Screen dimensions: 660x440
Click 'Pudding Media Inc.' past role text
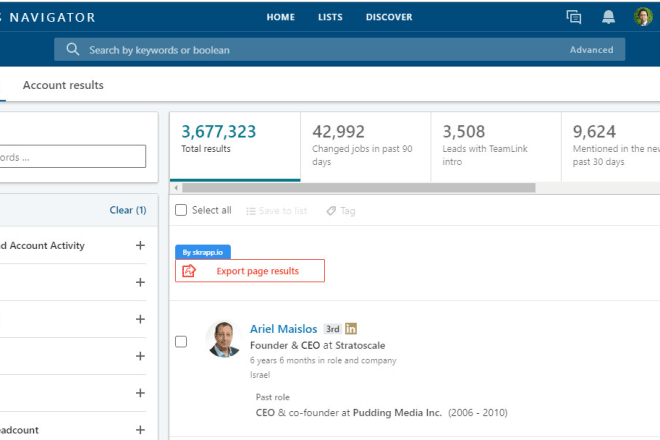397,413
